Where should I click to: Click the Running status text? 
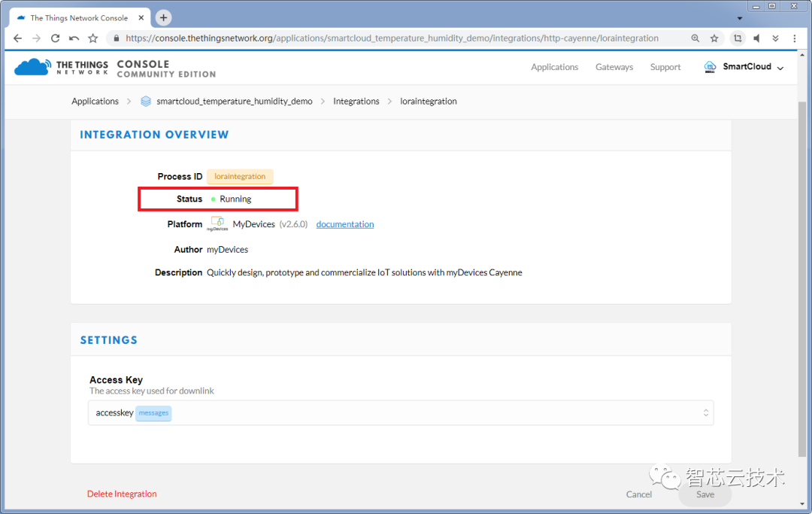coord(235,199)
